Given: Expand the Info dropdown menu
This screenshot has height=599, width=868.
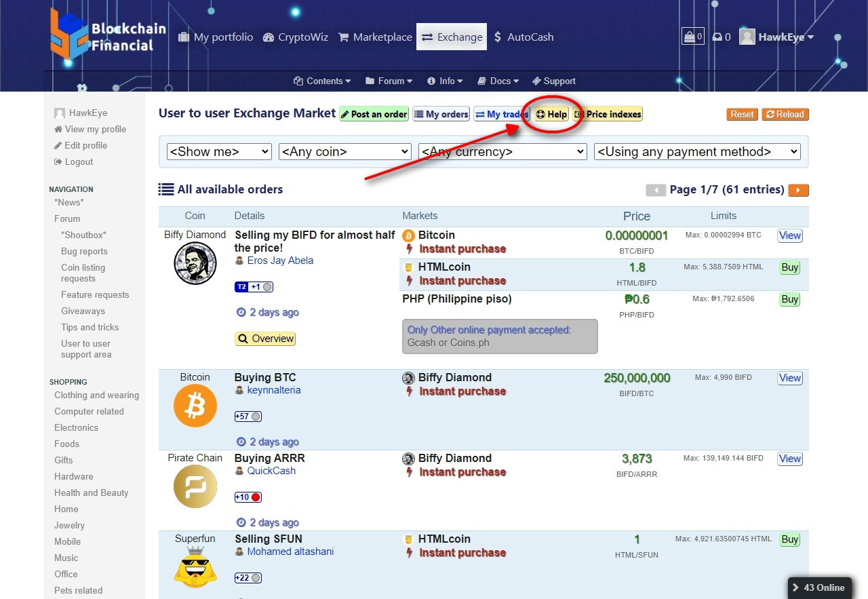Looking at the screenshot, I should point(445,81).
